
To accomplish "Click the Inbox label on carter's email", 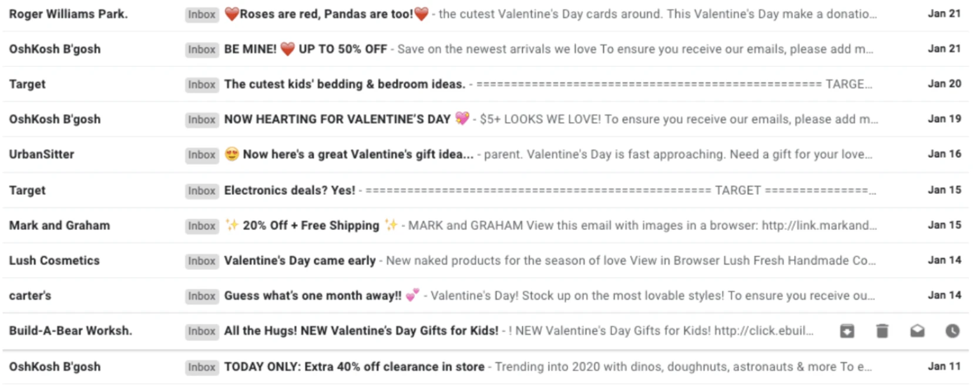I will coord(202,296).
